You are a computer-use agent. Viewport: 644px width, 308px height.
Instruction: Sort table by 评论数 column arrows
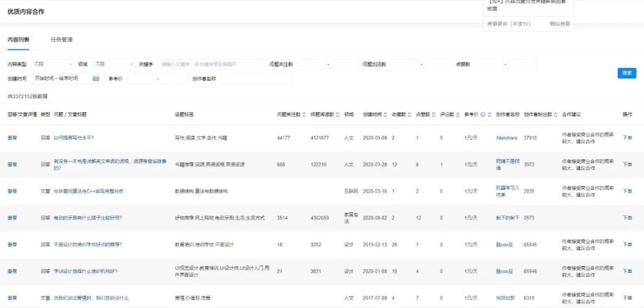click(457, 115)
